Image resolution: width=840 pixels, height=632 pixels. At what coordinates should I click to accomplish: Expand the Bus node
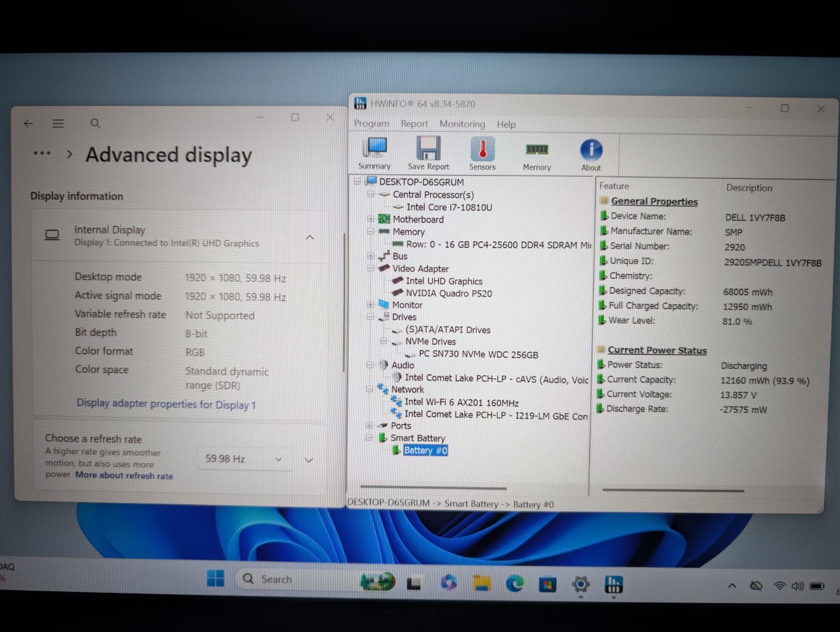[x=371, y=256]
